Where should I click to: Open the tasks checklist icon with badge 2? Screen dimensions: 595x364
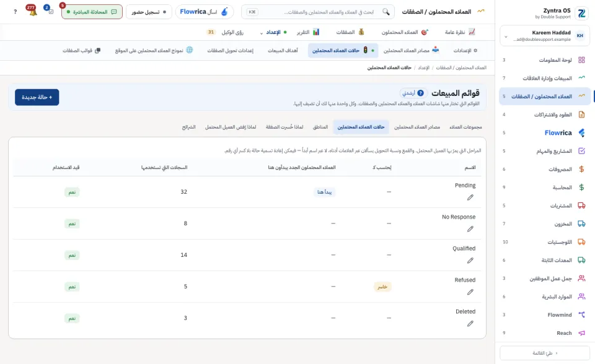tap(50, 11)
